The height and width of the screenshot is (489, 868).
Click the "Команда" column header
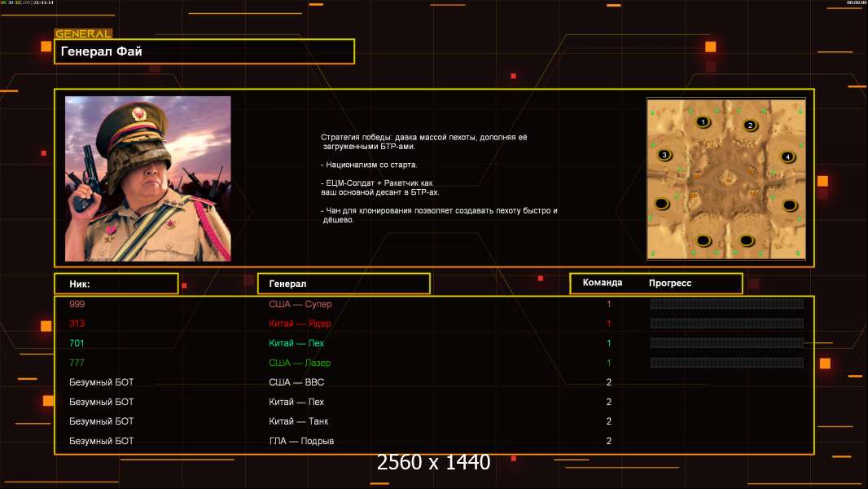[603, 283]
